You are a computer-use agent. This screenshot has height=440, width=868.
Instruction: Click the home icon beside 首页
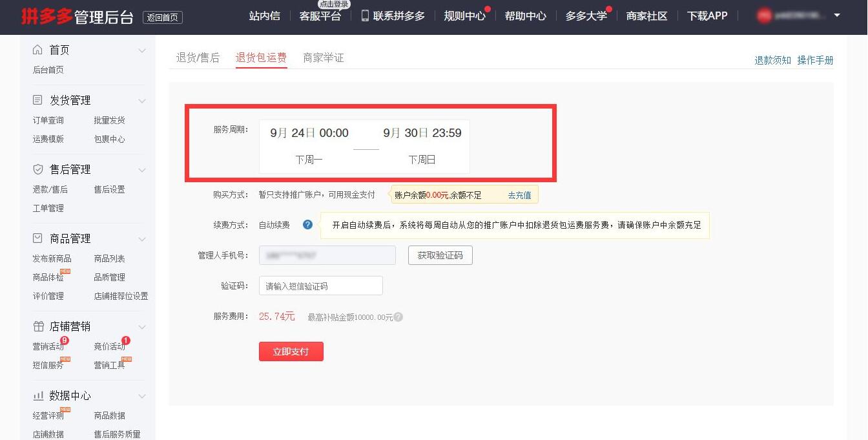click(39, 50)
